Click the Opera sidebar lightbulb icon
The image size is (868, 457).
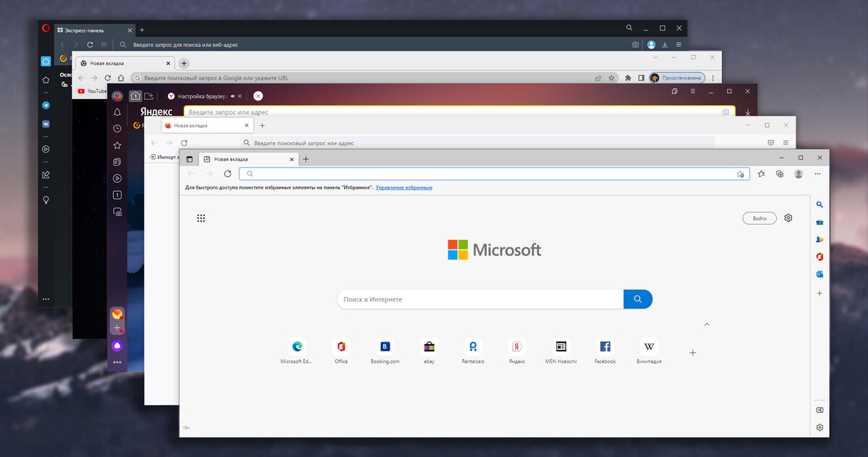coord(46,200)
